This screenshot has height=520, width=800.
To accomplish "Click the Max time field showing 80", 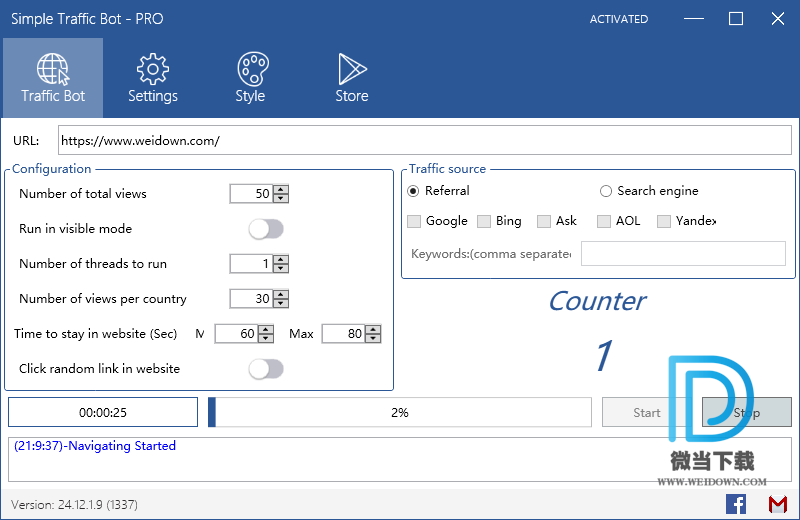I will 344,334.
